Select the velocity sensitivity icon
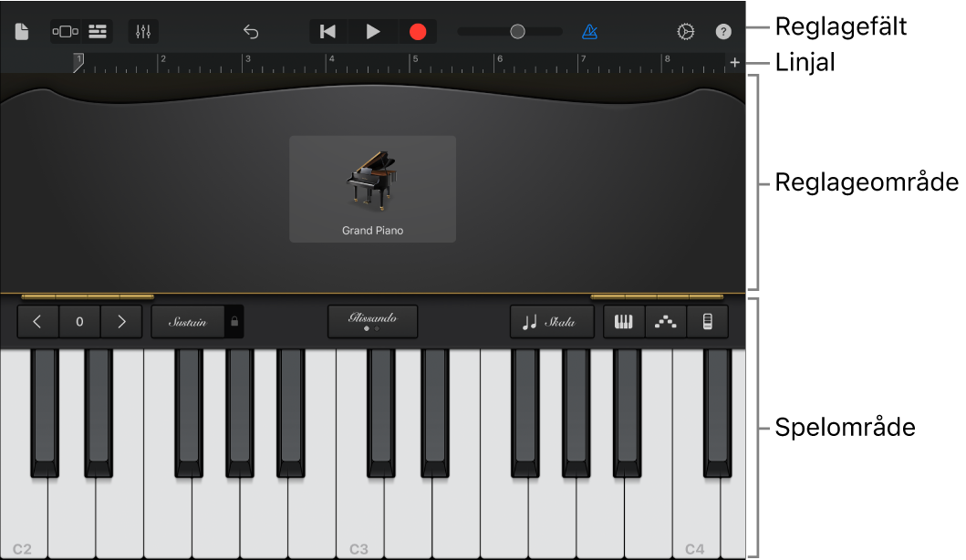Image resolution: width=966 pixels, height=560 pixels. coord(707,321)
